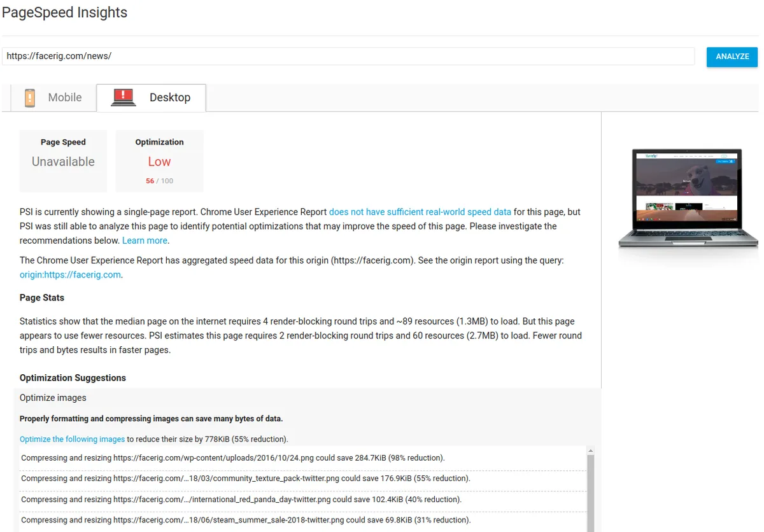The image size is (764, 532).
Task: Click the Page Stats heading
Action: (x=42, y=298)
